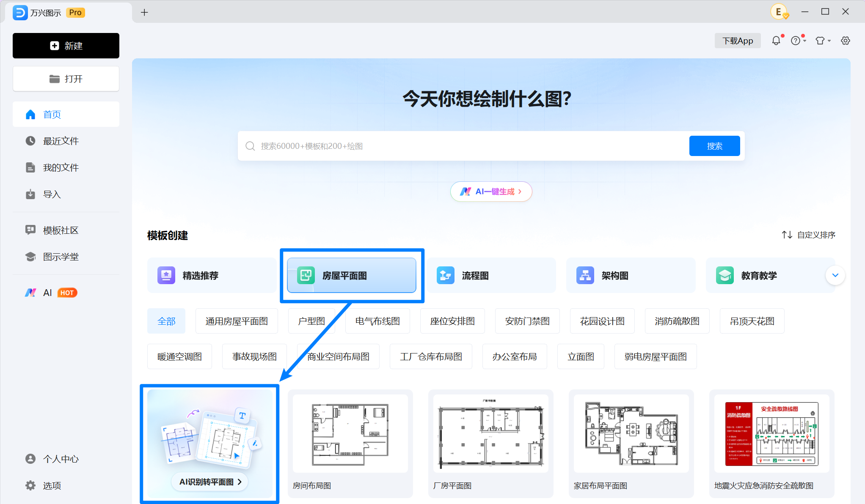Click the 打开 open file button
Image resolution: width=865 pixels, height=504 pixels.
pos(66,79)
